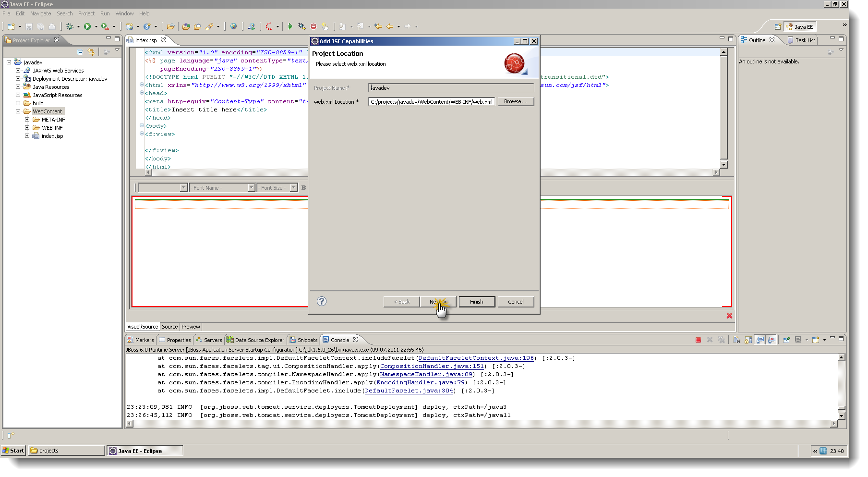Click the Debug icon in the toolbar
The width and height of the screenshot is (868, 477).
pos(71,26)
